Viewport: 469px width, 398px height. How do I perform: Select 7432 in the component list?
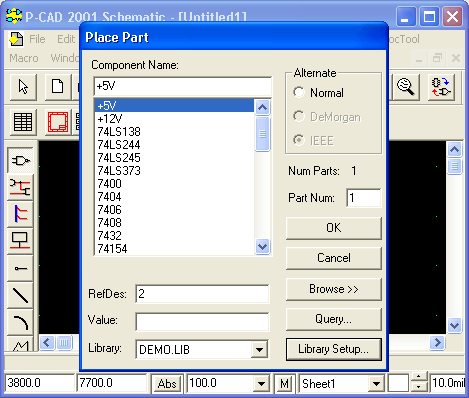point(175,236)
